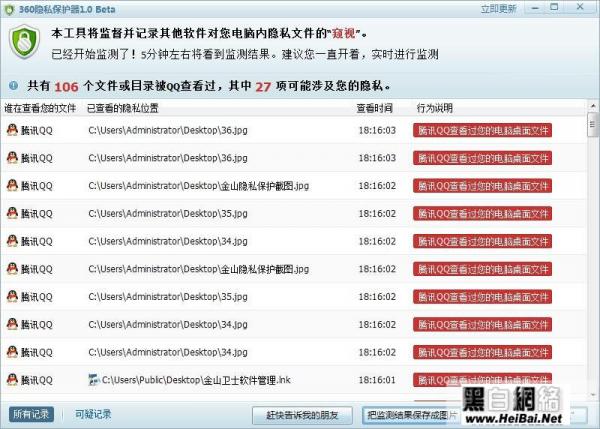Switch to the 可疑记录 tab
The height and width of the screenshot is (429, 600).
tap(93, 414)
